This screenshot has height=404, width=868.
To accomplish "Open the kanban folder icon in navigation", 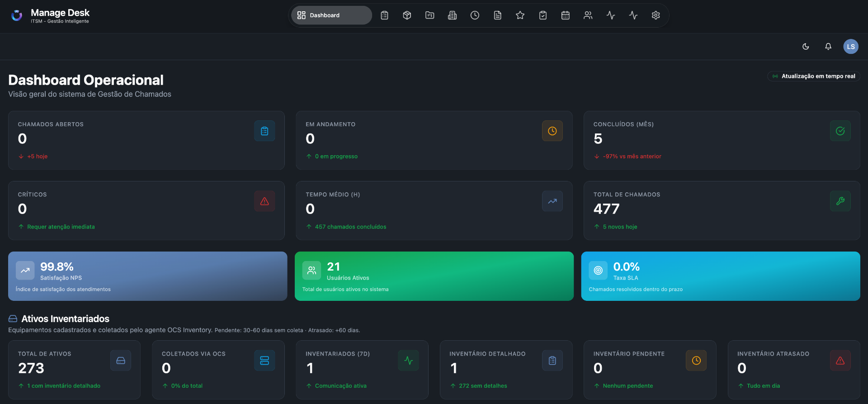I will click(430, 15).
